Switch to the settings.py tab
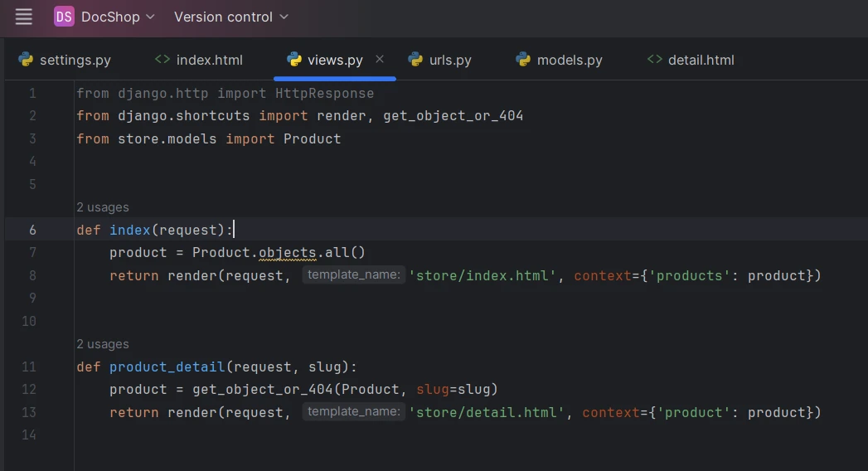868x471 pixels. point(75,60)
